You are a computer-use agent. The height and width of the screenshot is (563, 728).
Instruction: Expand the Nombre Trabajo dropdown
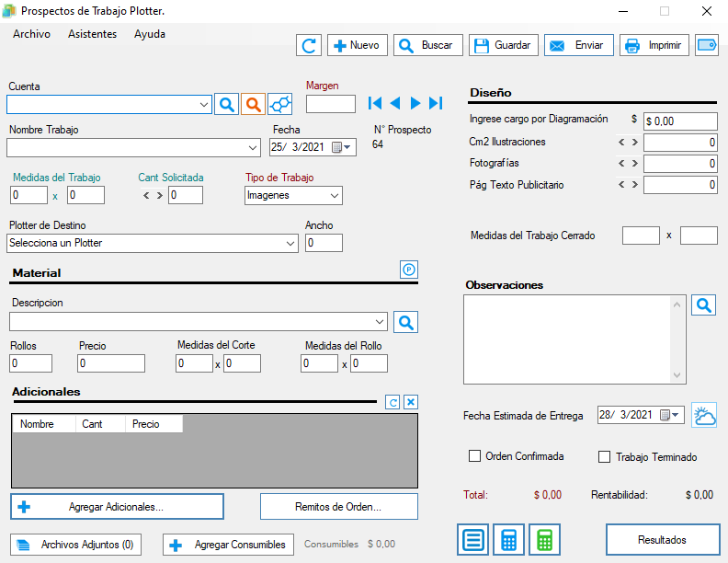253,148
